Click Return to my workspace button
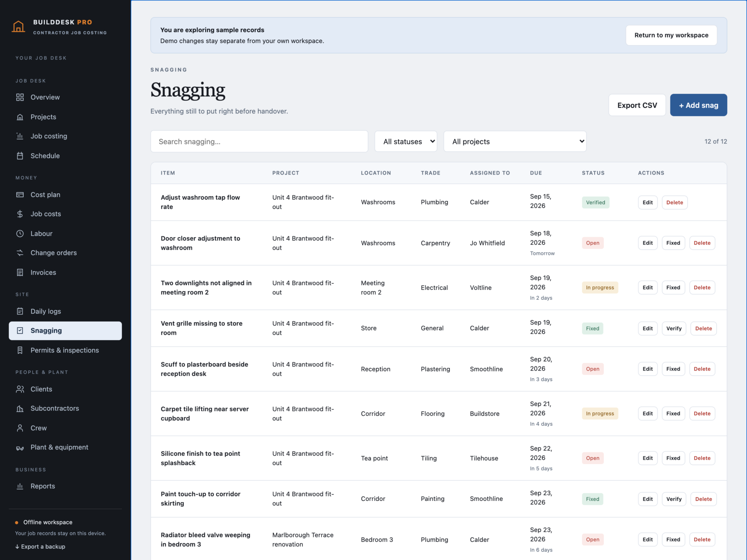Viewport: 747px width, 560px height. [x=671, y=35]
